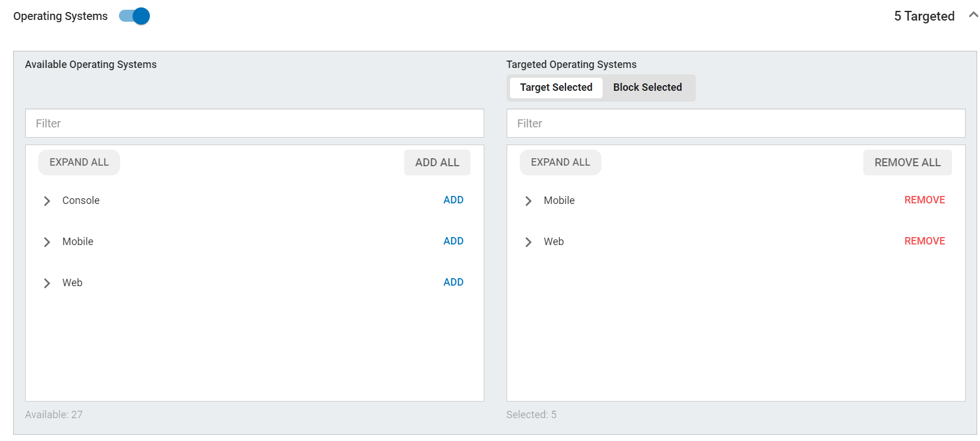Remove Mobile from targeted systems
The width and height of the screenshot is (980, 441).
click(x=924, y=200)
